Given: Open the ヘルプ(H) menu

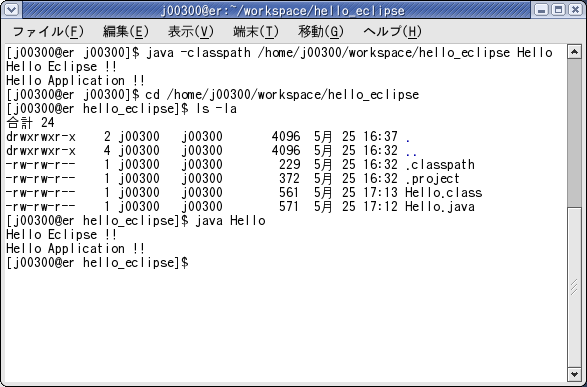Looking at the screenshot, I should pos(393,32).
